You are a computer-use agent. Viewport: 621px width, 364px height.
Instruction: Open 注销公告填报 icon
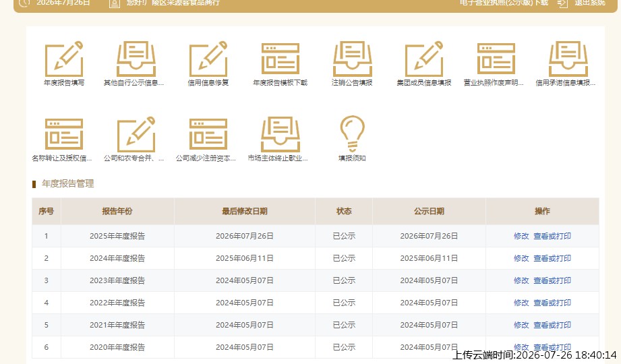tap(352, 59)
